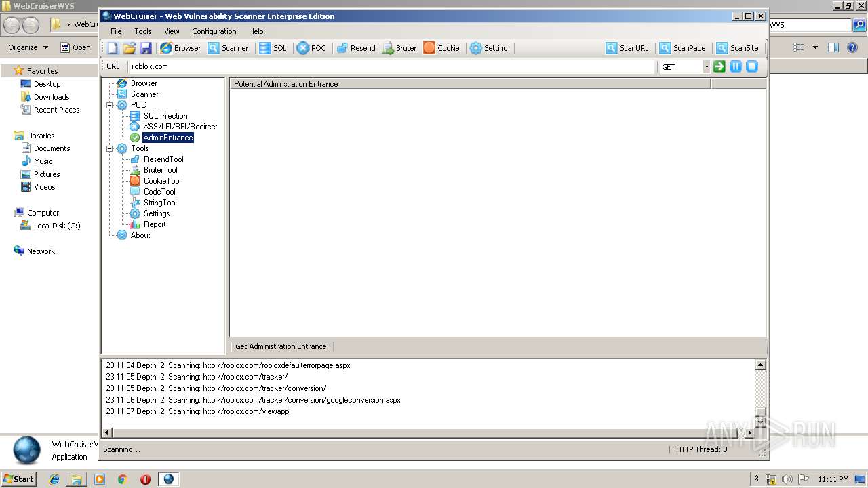
Task: Select CodeTool in the tree
Action: coord(159,192)
